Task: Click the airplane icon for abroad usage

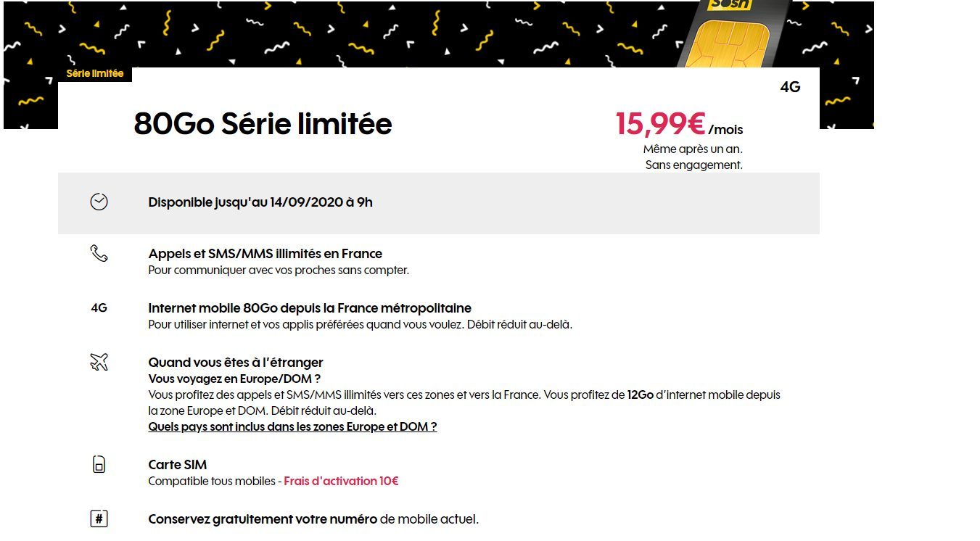Action: coord(99,362)
